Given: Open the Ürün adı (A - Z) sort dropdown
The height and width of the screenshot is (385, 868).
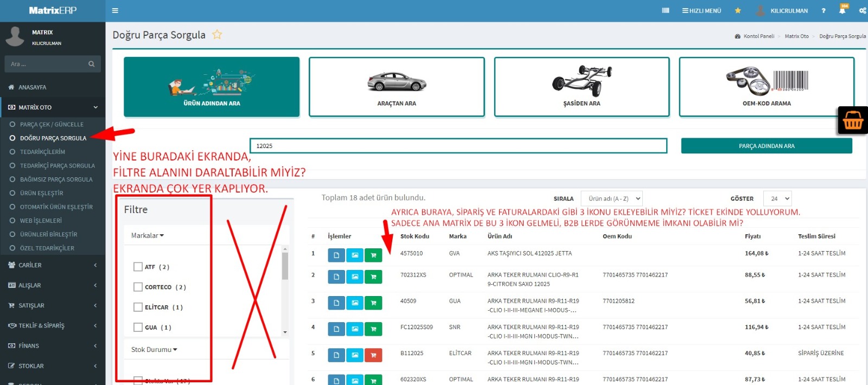Looking at the screenshot, I should tap(611, 198).
